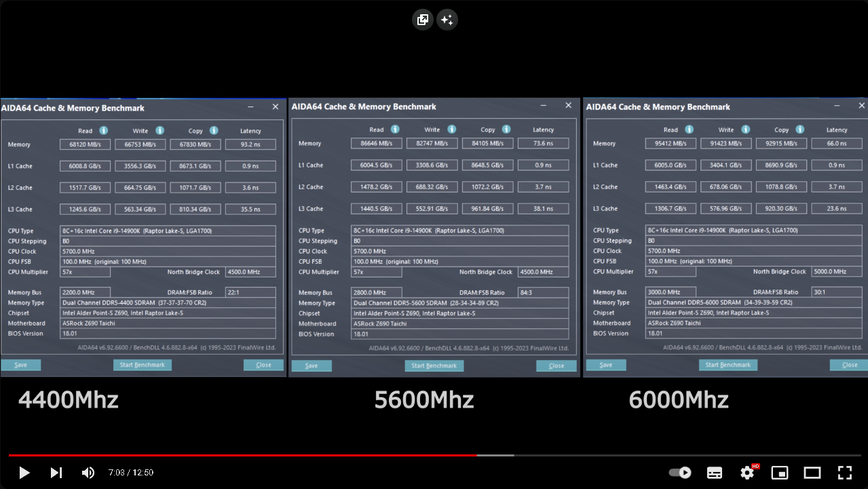Click Copy info icon in DDR5-6000 window

(x=799, y=130)
